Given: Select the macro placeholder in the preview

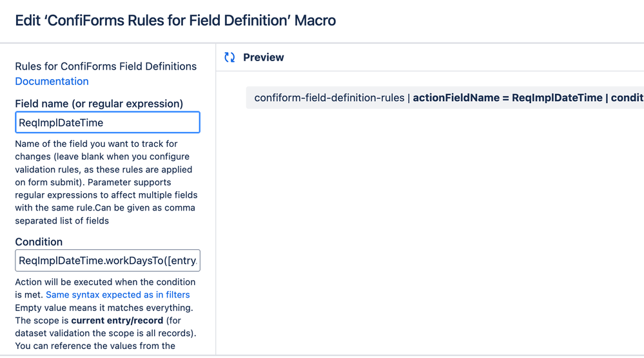Looking at the screenshot, I should coord(445,98).
